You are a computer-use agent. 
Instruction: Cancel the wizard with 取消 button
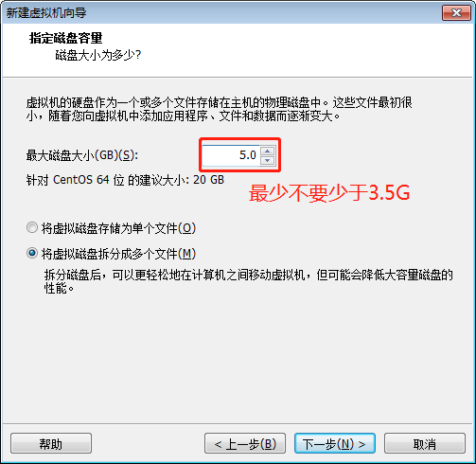tap(425, 443)
